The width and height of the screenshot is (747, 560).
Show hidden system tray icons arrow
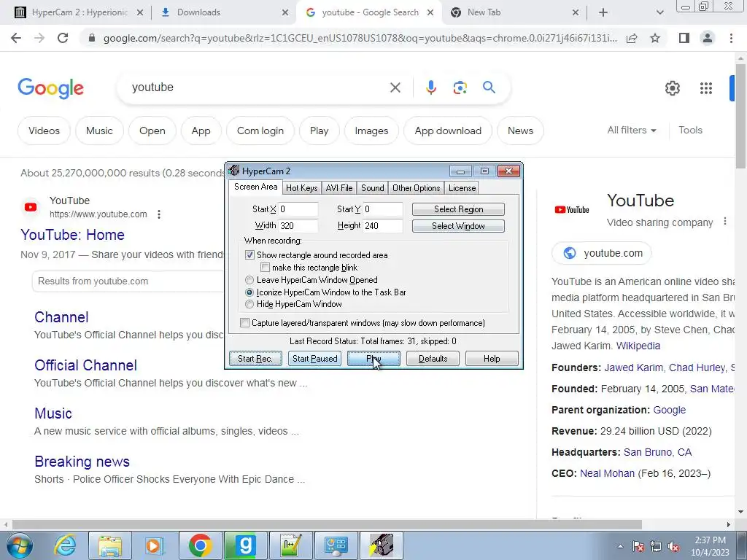point(620,547)
